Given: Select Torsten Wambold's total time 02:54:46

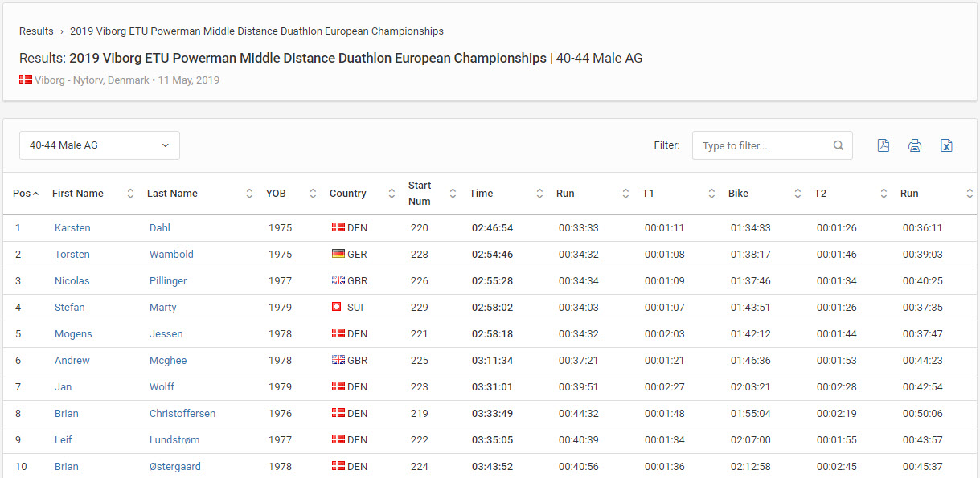Looking at the screenshot, I should click(492, 254).
